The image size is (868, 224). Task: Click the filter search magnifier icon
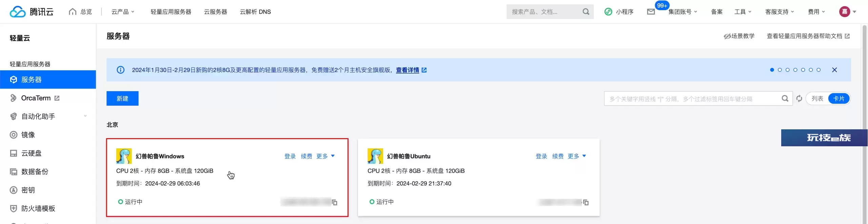tap(785, 98)
